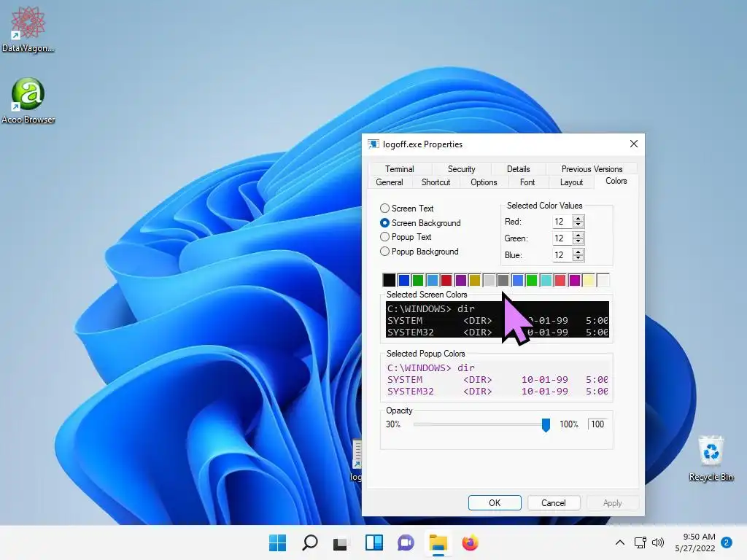Open the notification badge showing 2
The width and height of the screenshot is (747, 560).
[727, 542]
